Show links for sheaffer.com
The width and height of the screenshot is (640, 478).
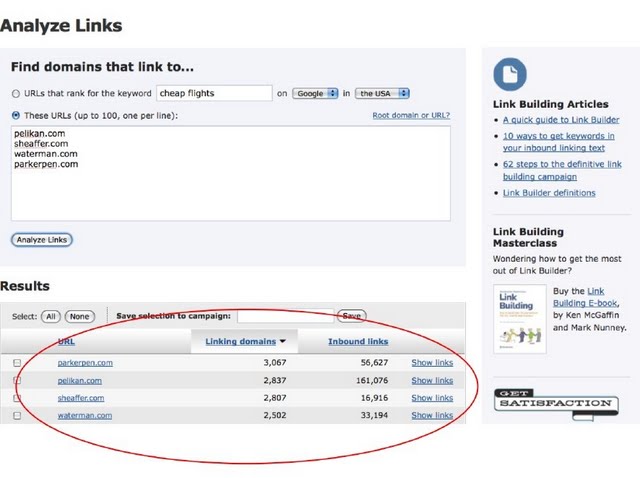tap(432, 398)
